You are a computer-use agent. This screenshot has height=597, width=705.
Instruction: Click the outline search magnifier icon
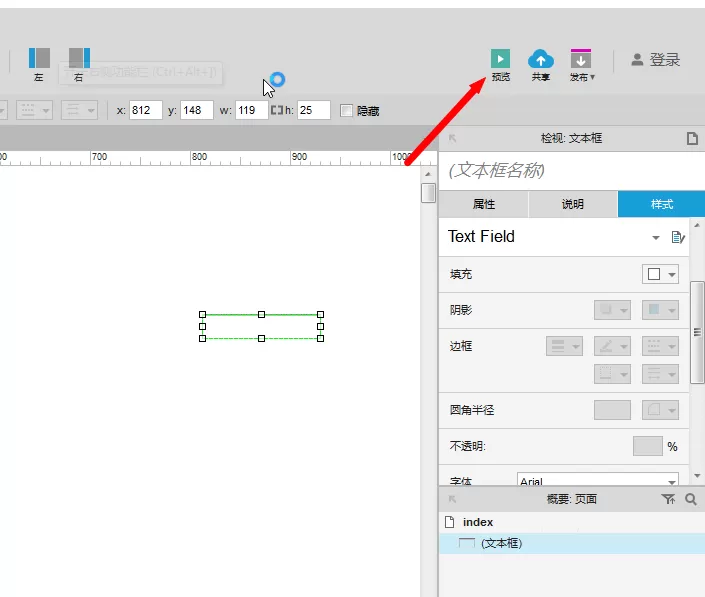tap(691, 499)
